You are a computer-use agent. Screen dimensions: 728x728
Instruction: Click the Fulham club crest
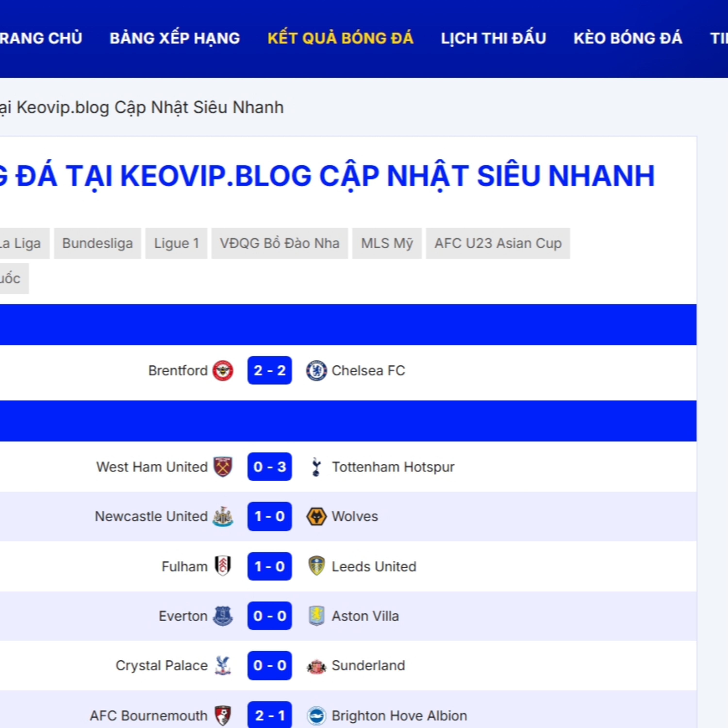(x=223, y=566)
